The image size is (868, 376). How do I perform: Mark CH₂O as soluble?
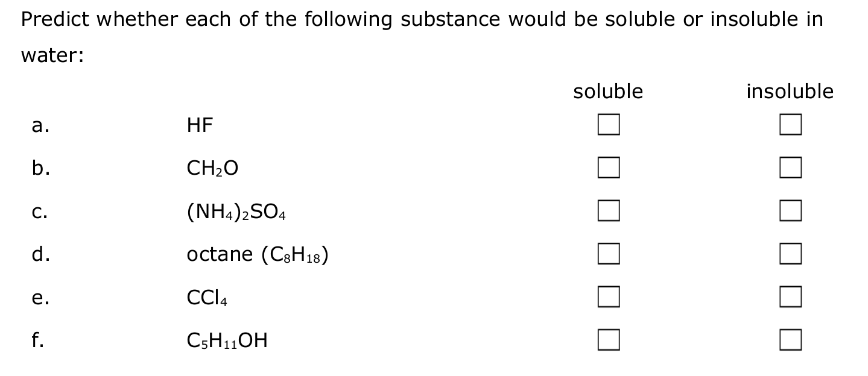point(609,168)
